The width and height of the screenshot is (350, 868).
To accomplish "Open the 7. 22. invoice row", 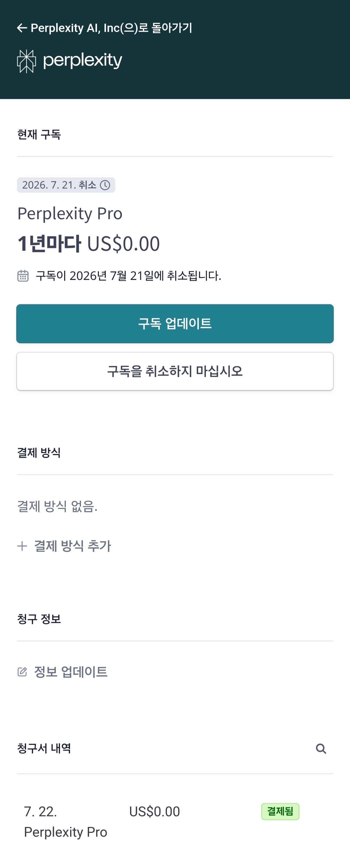I will tap(40, 812).
